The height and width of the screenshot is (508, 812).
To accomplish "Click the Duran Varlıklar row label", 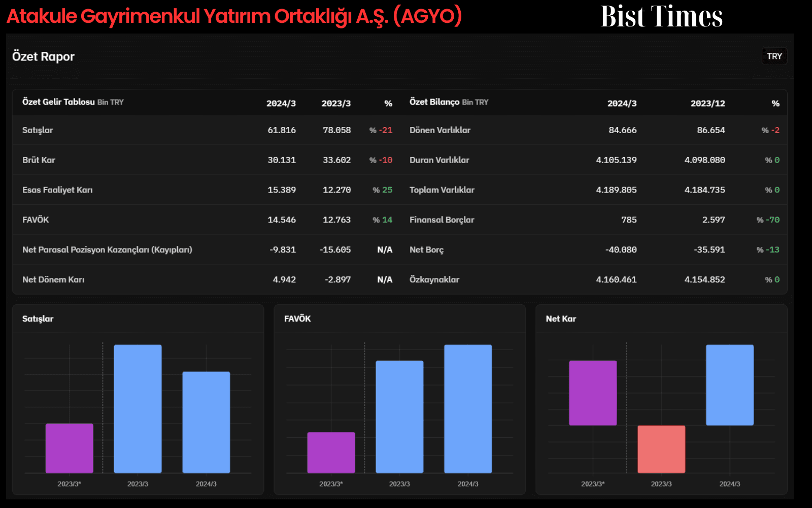I will click(x=439, y=160).
